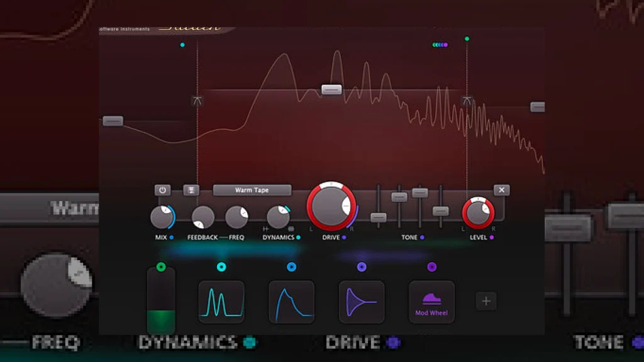Click the compress icon right under Dynamics
644x362 pixels.
click(x=291, y=229)
